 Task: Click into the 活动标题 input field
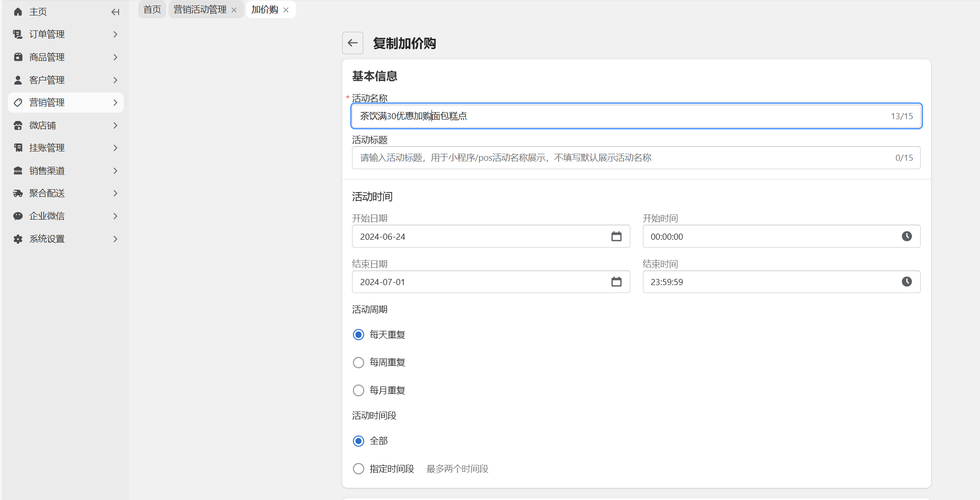pyautogui.click(x=621, y=158)
